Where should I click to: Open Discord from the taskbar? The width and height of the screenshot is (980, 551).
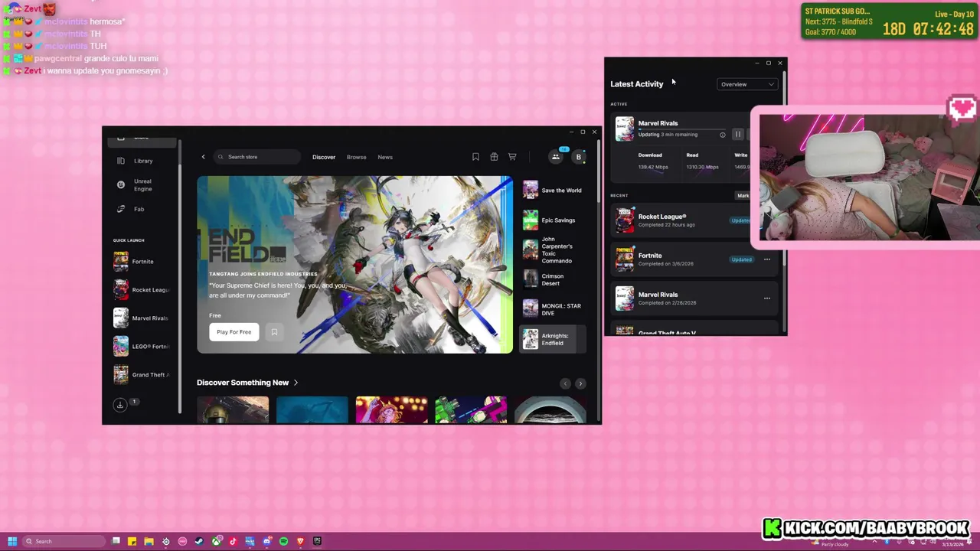click(x=266, y=542)
